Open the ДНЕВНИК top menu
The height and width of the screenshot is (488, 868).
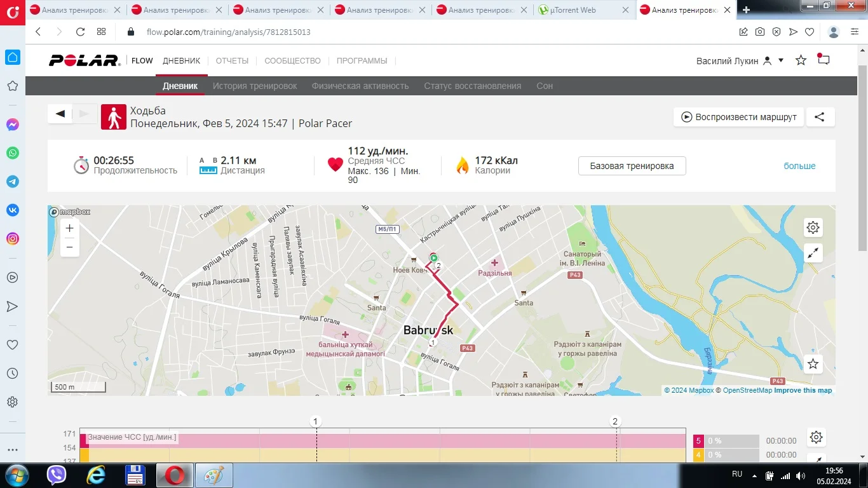[x=182, y=60]
